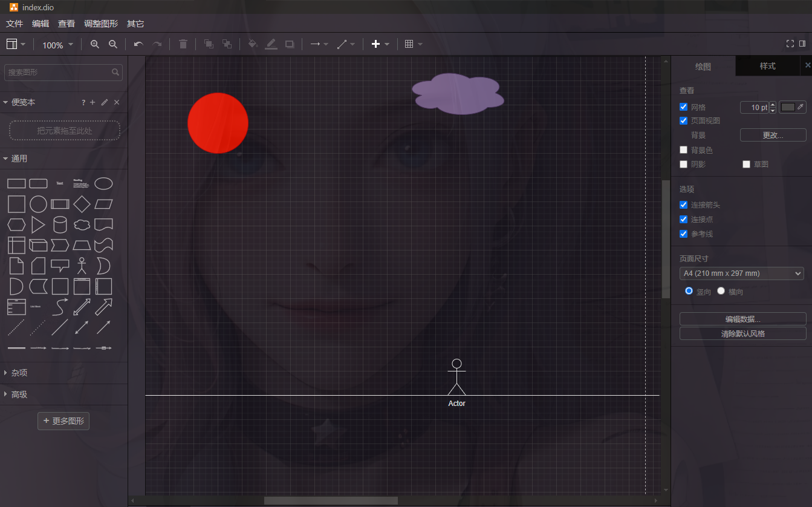812x507 pixels.
Task: Toggle the 网格 grid checkbox
Action: (683, 106)
